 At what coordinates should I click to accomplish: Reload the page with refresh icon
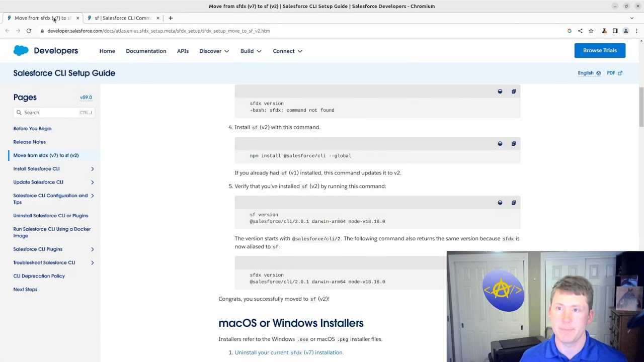pos(29,31)
